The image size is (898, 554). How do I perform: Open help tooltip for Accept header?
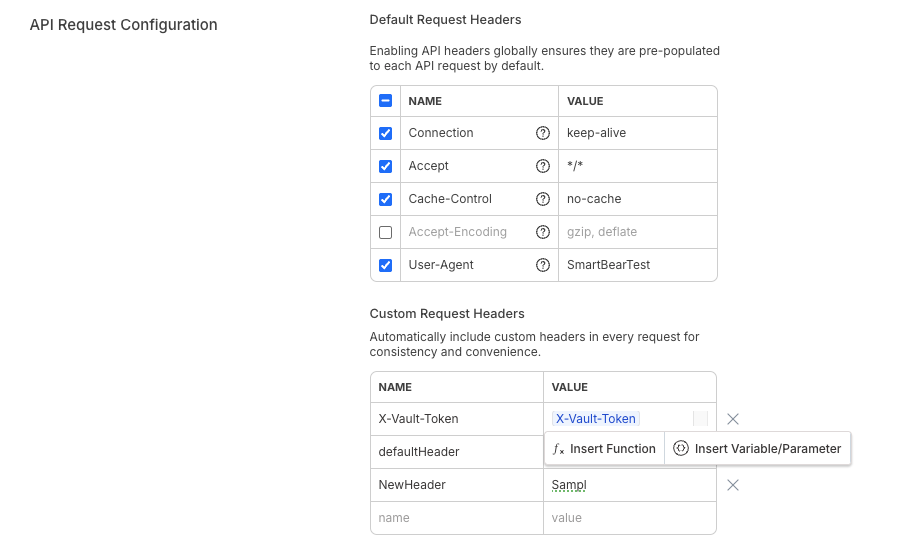click(543, 166)
